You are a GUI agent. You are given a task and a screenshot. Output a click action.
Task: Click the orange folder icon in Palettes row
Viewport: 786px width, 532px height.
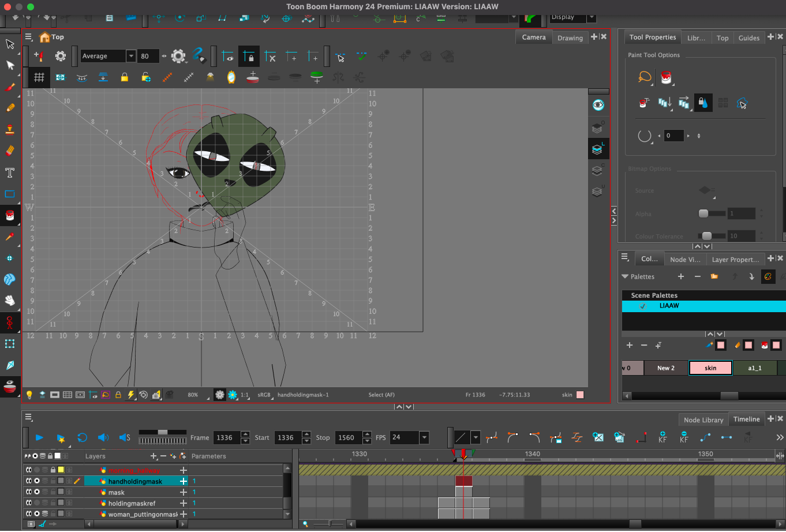[714, 276]
